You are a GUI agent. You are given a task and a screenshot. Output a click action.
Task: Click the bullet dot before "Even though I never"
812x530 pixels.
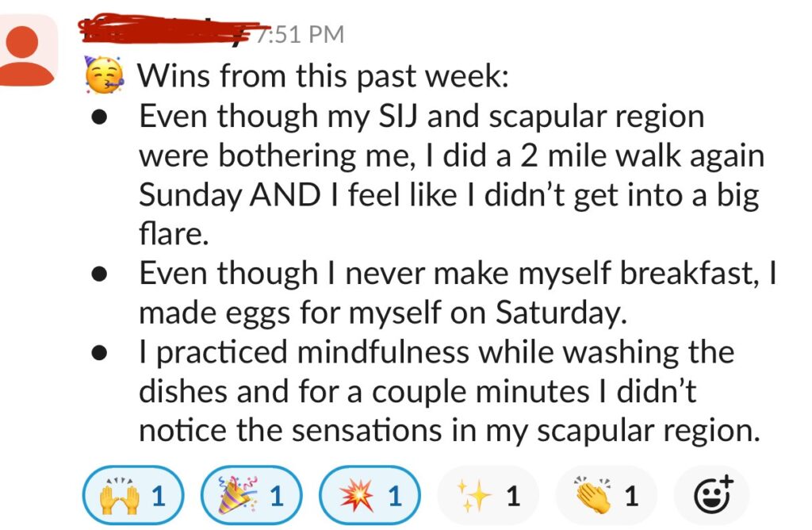pos(99,275)
